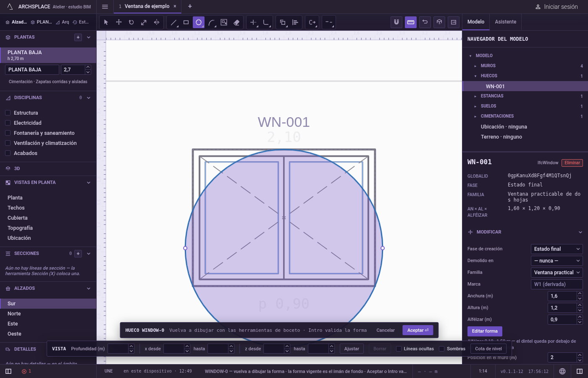
Task: Open the hamburger menu
Action: tap(105, 7)
